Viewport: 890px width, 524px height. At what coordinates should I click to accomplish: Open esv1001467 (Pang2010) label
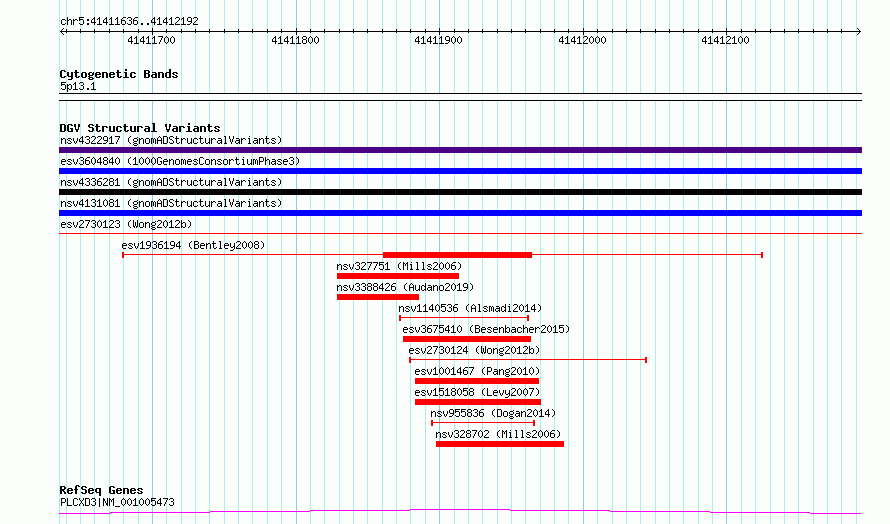[477, 371]
